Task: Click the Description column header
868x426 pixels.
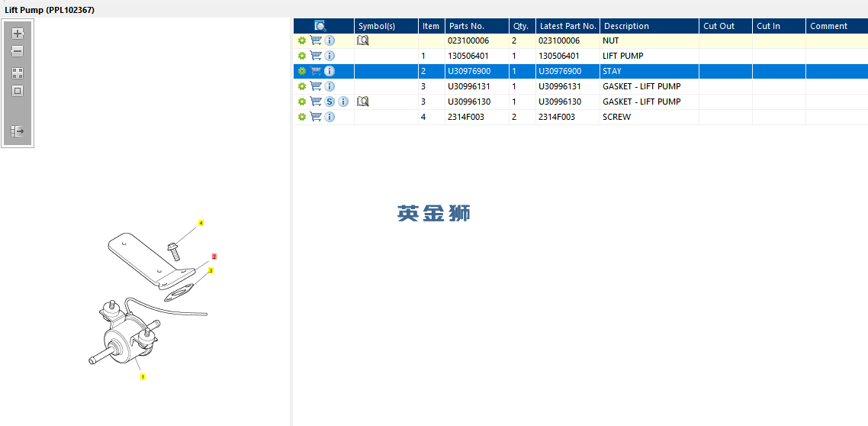Action: point(649,26)
